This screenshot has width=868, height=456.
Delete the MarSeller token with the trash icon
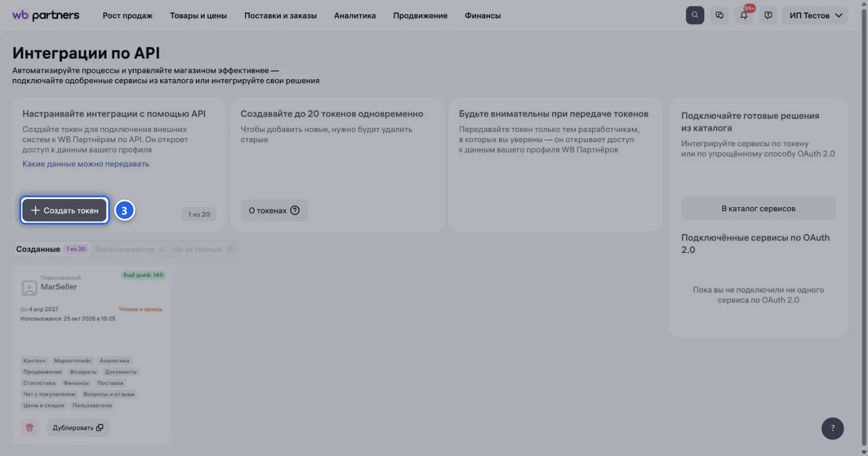point(30,427)
